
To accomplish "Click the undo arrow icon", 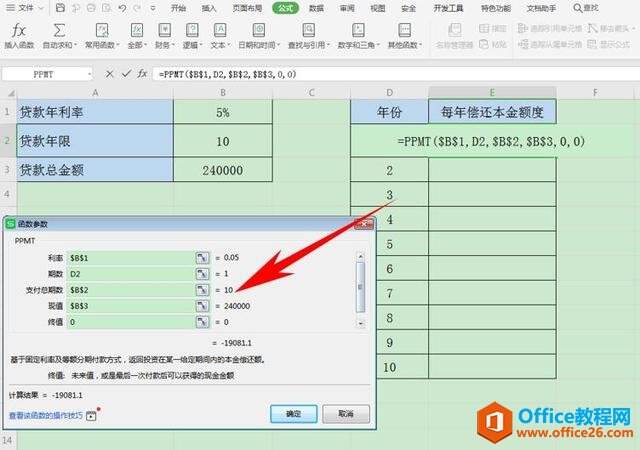I will click(122, 8).
